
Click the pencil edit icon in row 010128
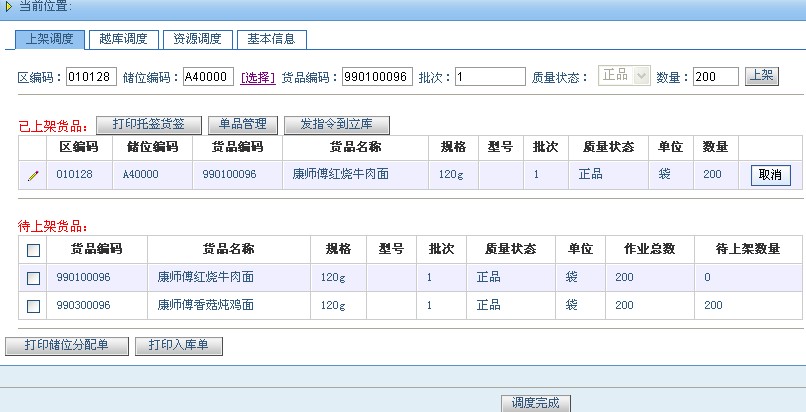coord(33,176)
